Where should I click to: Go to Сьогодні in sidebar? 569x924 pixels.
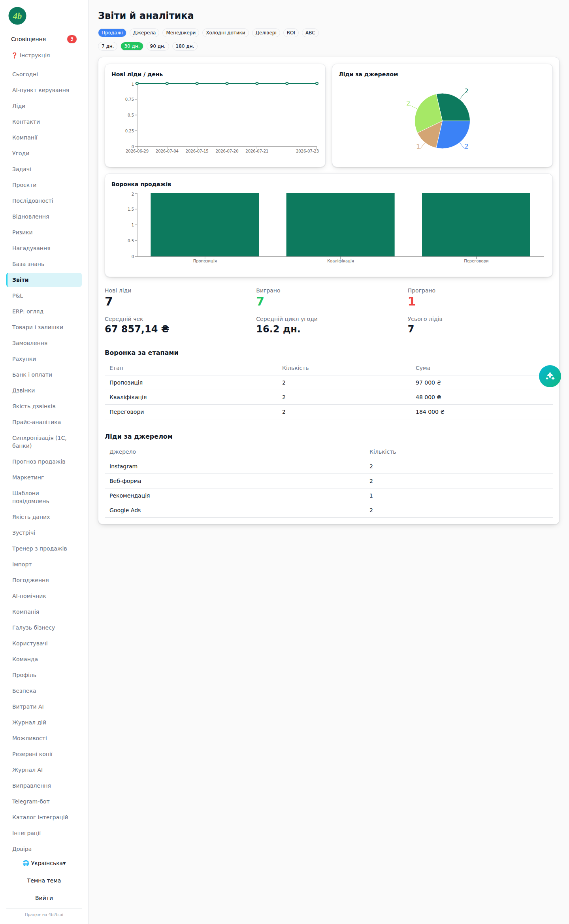(44, 74)
